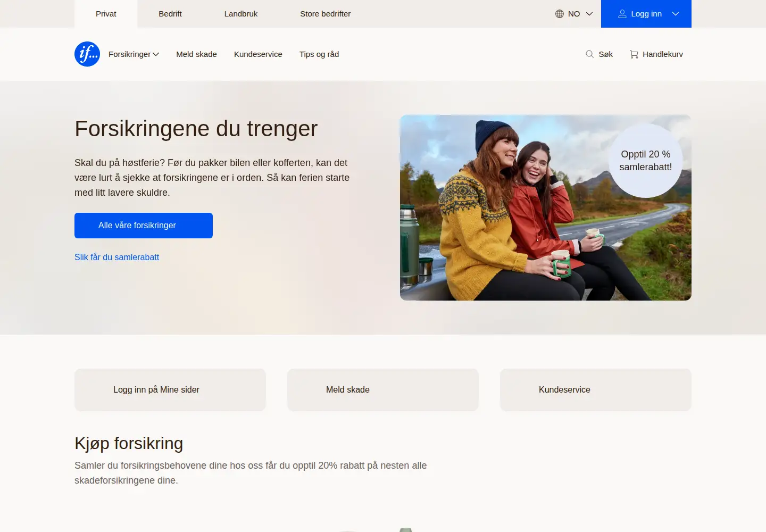This screenshot has width=766, height=532.
Task: Click the Forsikringene du trenger heading
Action: [196, 129]
